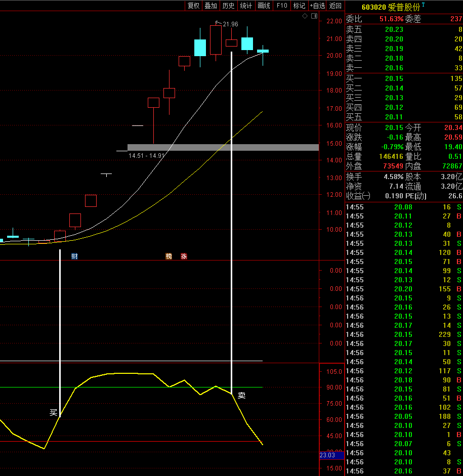The image size is (463, 476).
Task: Click the 标记 mark button
Action: pos(299,6)
